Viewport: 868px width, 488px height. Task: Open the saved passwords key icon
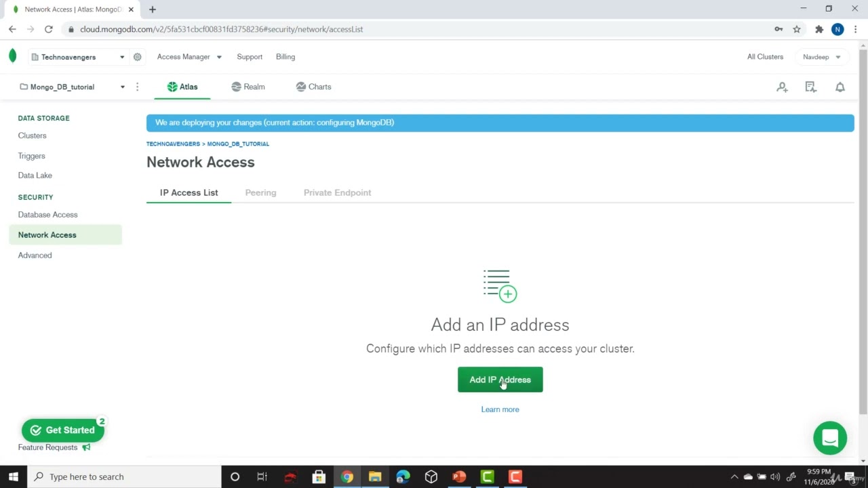(x=778, y=29)
